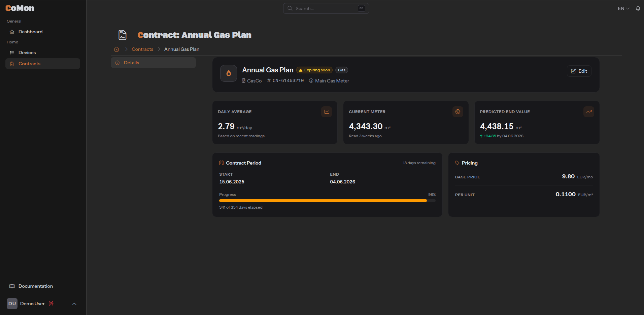Click the 2.79 daily average value

coord(226,126)
